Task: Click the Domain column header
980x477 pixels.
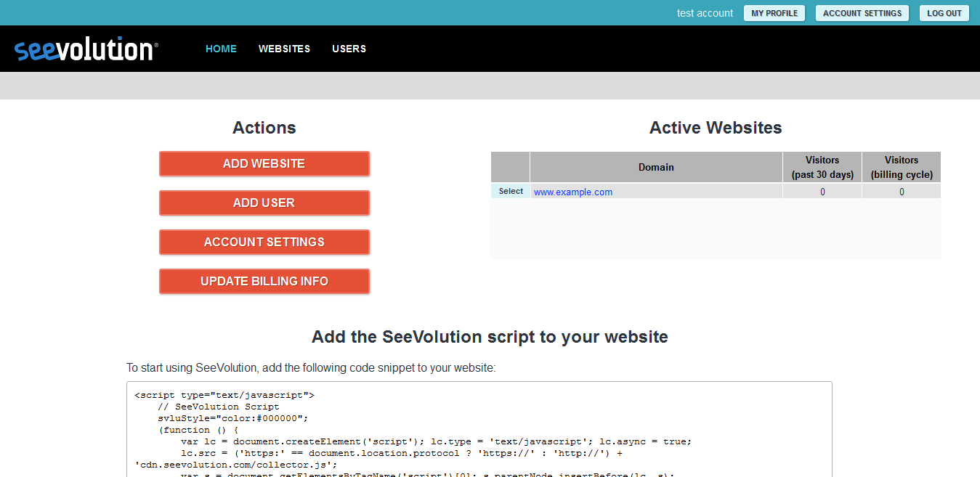Action: tap(656, 167)
